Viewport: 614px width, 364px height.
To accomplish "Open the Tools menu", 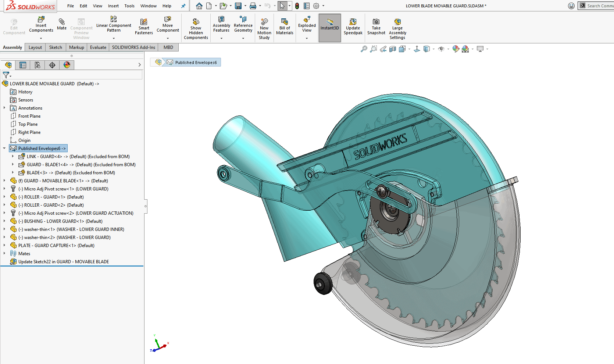I will [x=129, y=6].
